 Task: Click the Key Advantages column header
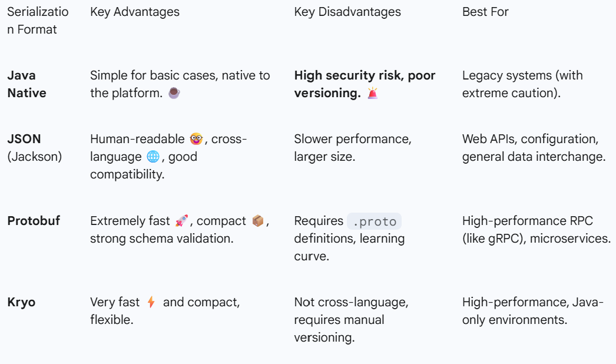click(135, 12)
